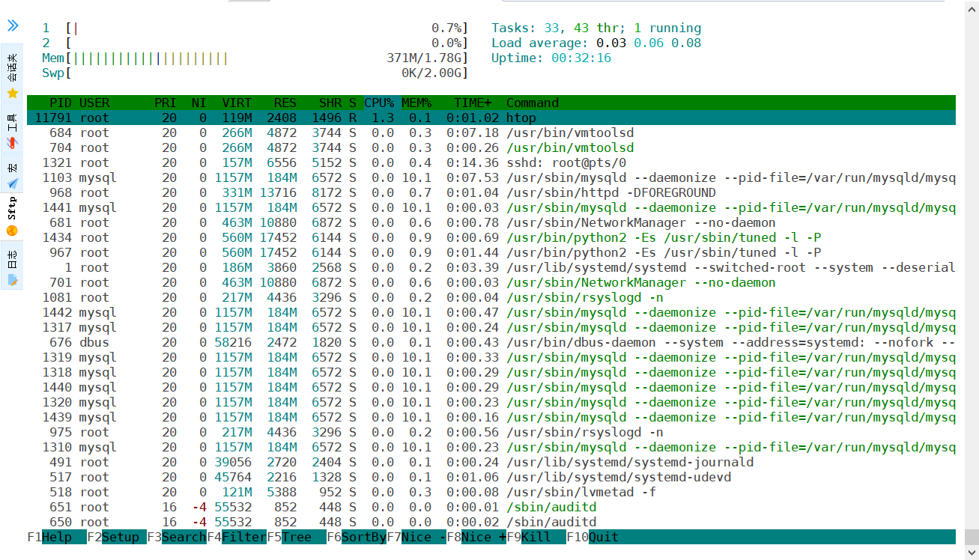Viewport: 979px width, 560px height.
Task: Select the mysqld row with PID 1441
Action: [x=491, y=207]
